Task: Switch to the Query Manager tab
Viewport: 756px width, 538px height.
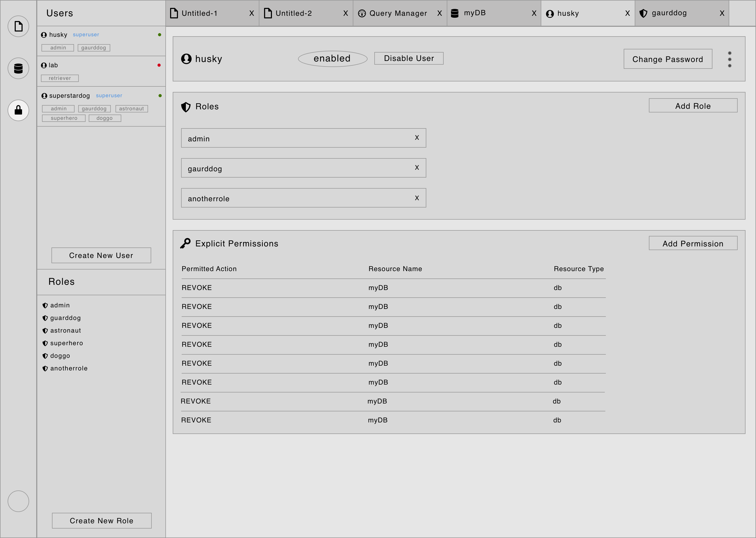Action: 398,13
